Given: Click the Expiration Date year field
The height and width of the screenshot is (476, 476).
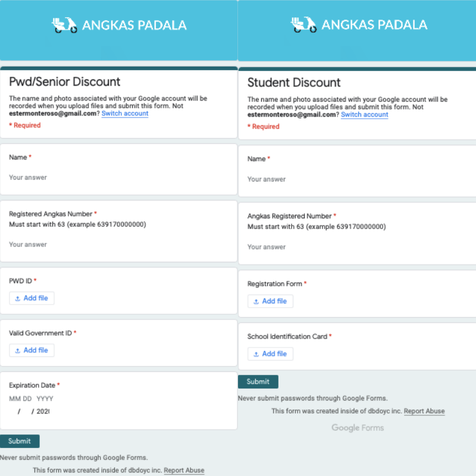Looking at the screenshot, I should (x=43, y=412).
